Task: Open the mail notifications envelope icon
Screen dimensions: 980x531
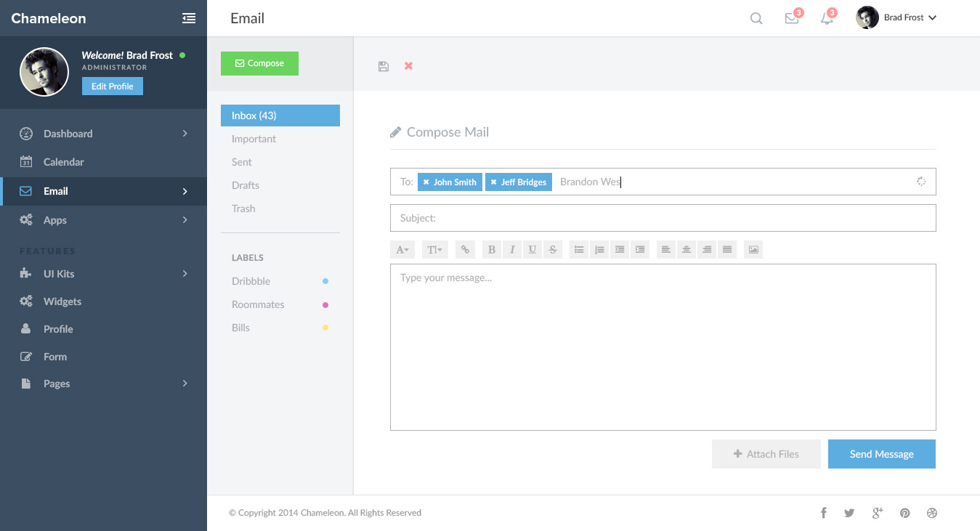Action: tap(792, 18)
